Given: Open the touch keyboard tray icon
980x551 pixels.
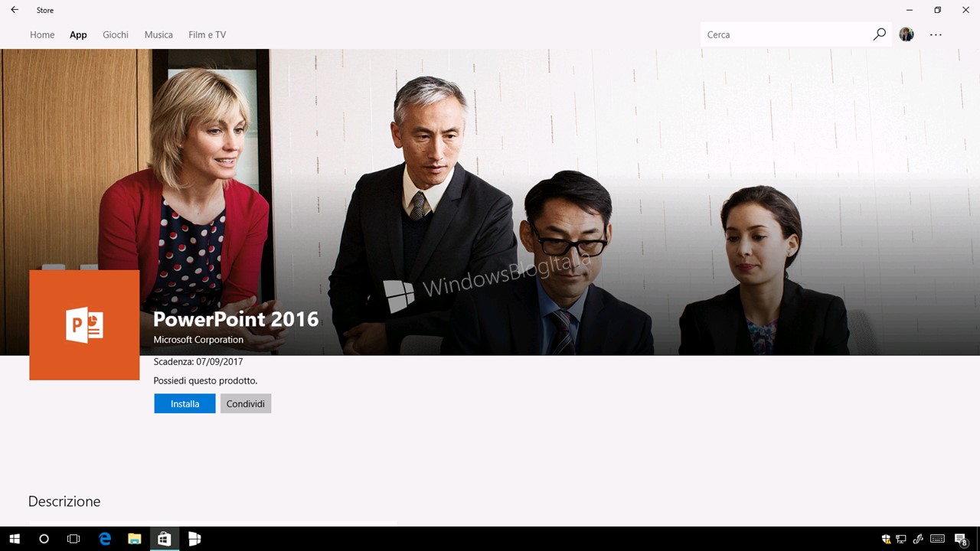Looking at the screenshot, I should pyautogui.click(x=937, y=539).
